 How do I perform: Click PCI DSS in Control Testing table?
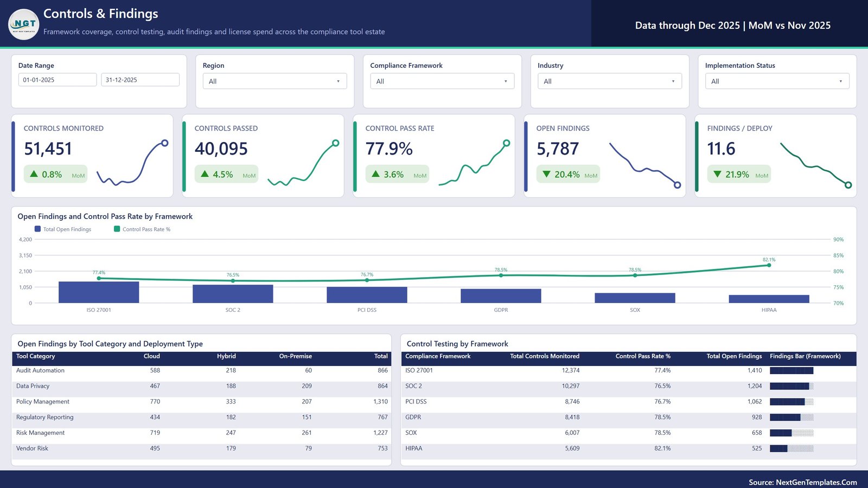click(416, 402)
